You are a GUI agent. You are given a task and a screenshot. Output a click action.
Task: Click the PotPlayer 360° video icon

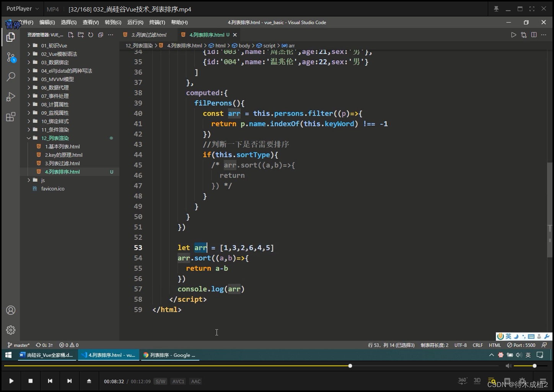click(463, 381)
